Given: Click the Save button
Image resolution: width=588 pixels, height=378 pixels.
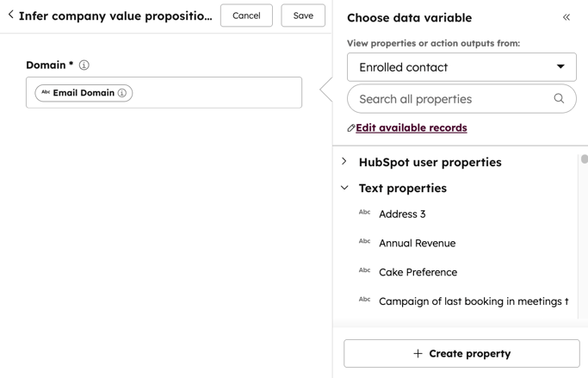Looking at the screenshot, I should [x=303, y=15].
